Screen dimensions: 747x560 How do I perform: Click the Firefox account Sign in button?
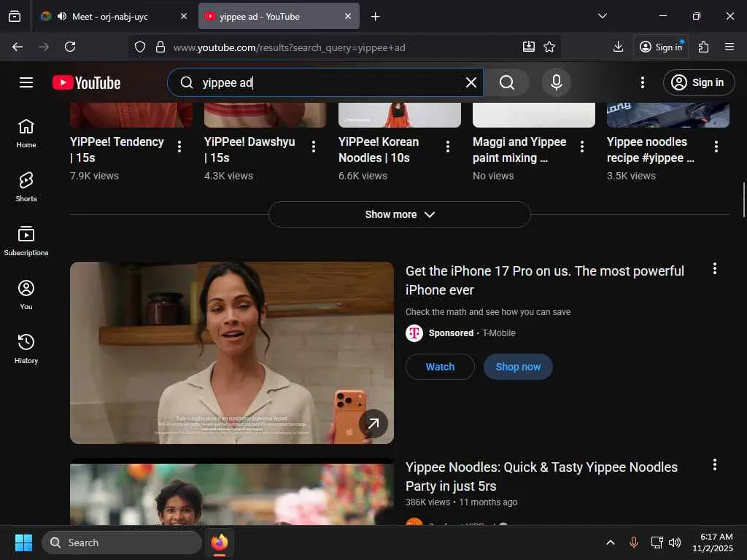click(661, 47)
